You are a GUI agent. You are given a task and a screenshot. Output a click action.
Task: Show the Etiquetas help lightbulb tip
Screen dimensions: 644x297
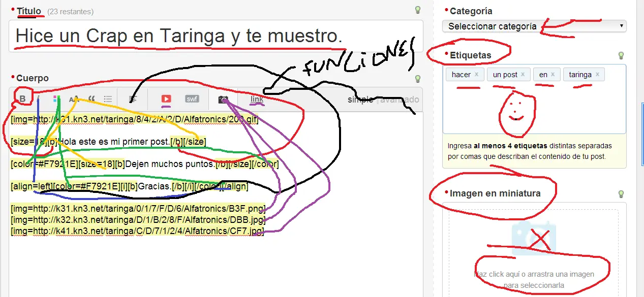click(621, 55)
